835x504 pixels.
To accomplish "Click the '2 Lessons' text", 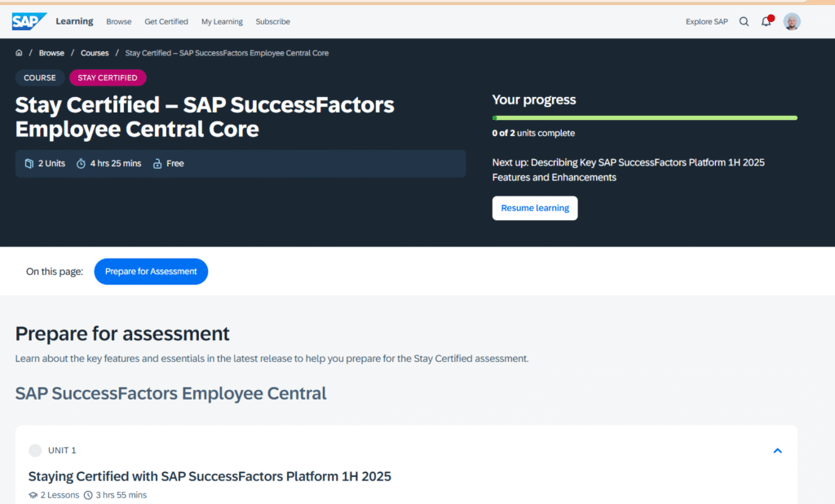I will [60, 495].
